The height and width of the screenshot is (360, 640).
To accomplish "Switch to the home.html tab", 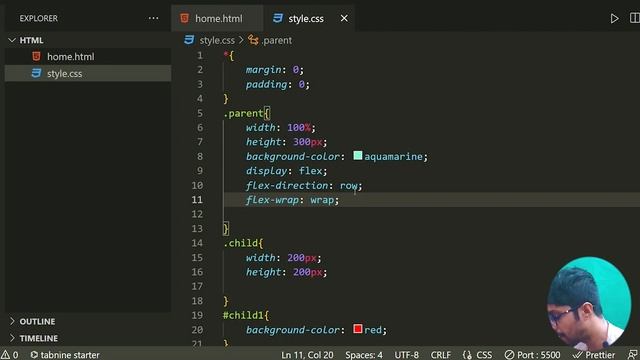I will 218,19.
